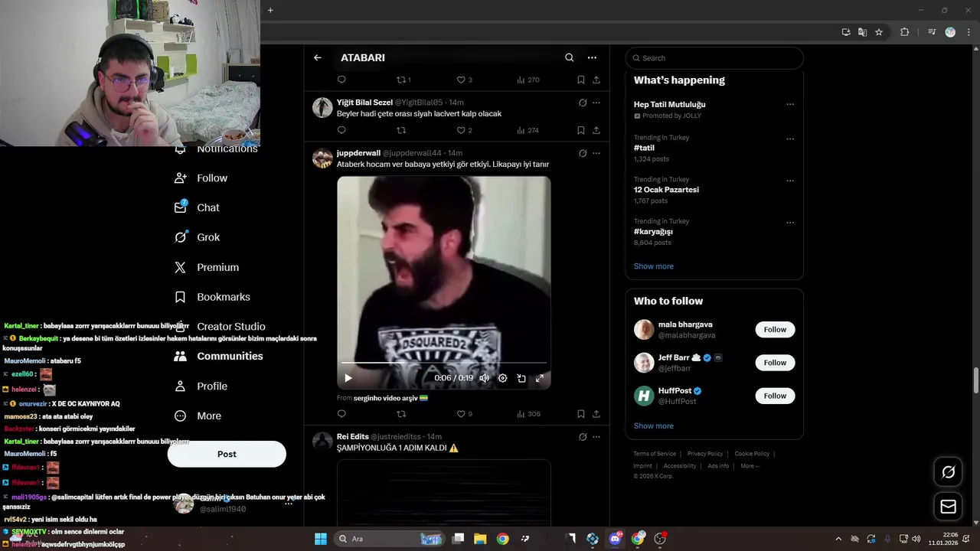The height and width of the screenshot is (551, 980).
Task: Open more options on Yiğit Bilal Sezel's post
Action: (596, 103)
